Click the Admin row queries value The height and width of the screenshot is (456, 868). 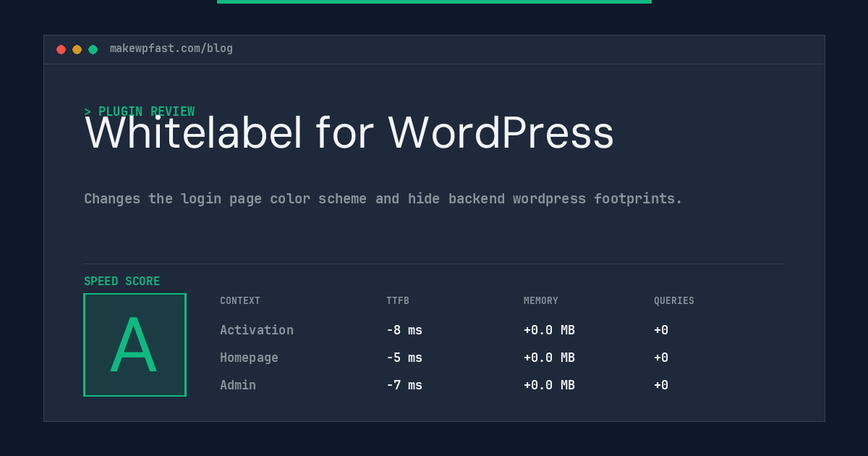[661, 385]
